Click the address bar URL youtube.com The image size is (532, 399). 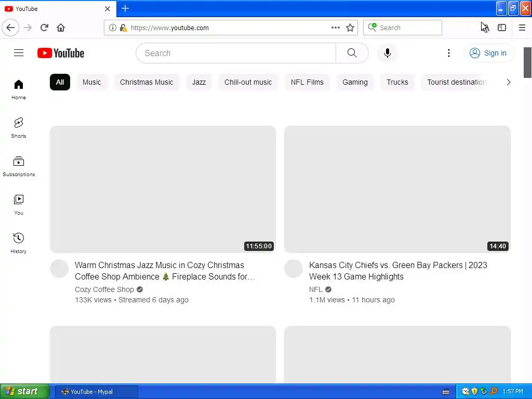(x=170, y=28)
